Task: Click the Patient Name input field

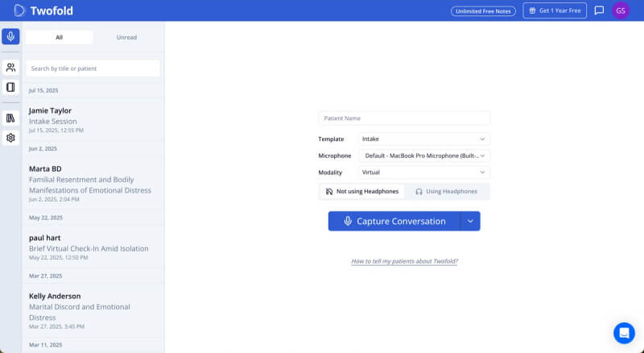Action: tap(404, 118)
